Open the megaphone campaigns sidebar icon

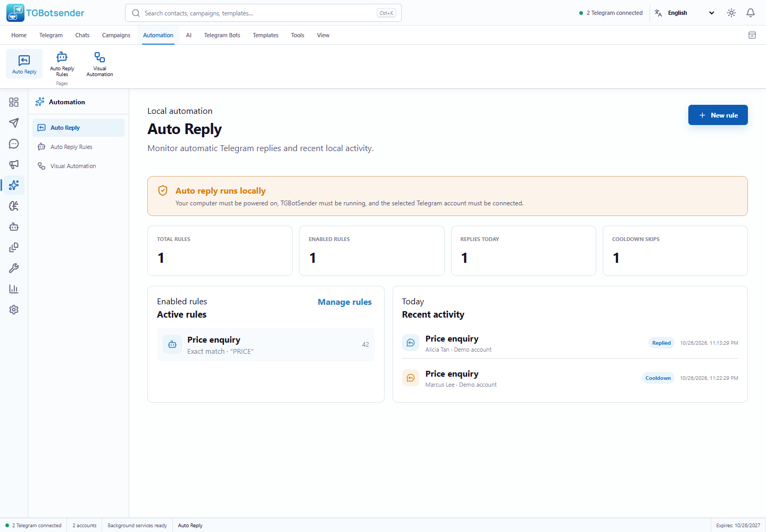[x=14, y=164]
